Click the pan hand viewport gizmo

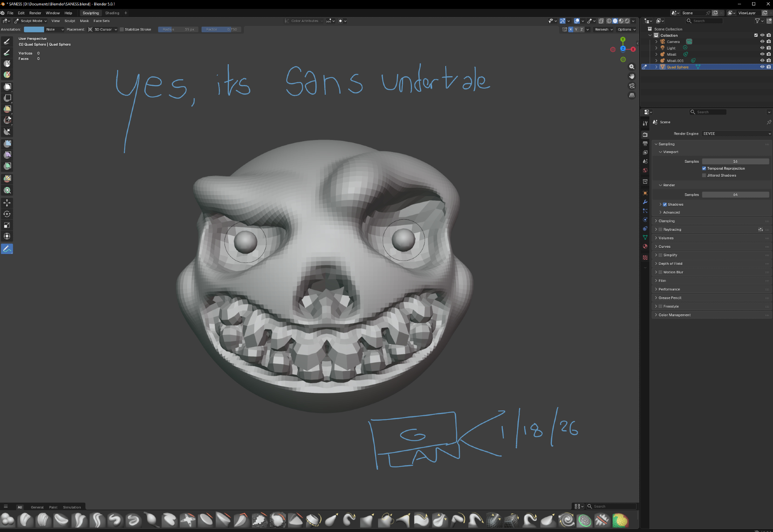(x=632, y=76)
